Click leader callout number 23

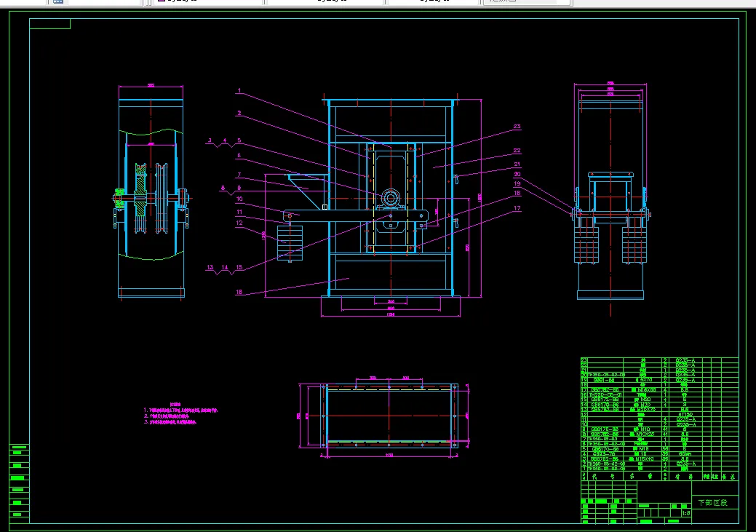(517, 127)
